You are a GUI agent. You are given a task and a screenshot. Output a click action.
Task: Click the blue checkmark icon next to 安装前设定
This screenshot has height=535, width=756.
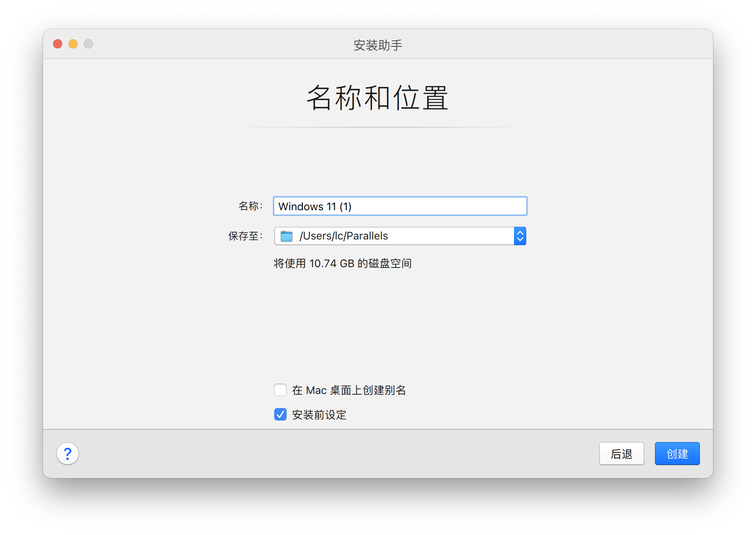pyautogui.click(x=280, y=415)
